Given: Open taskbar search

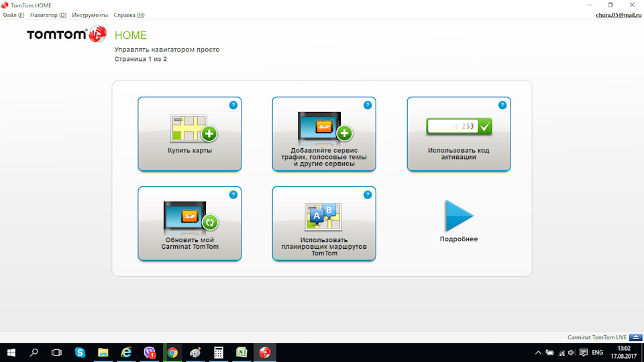Looking at the screenshot, I should [x=34, y=353].
